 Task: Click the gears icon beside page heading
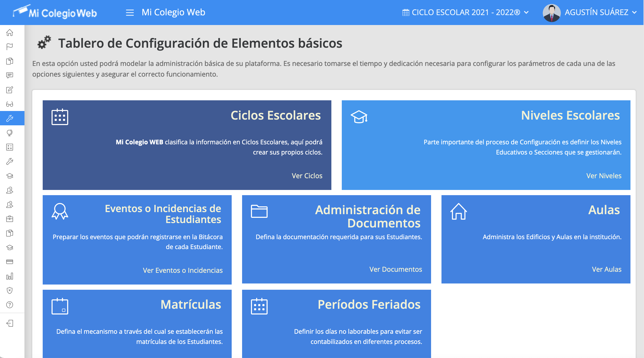(x=44, y=42)
